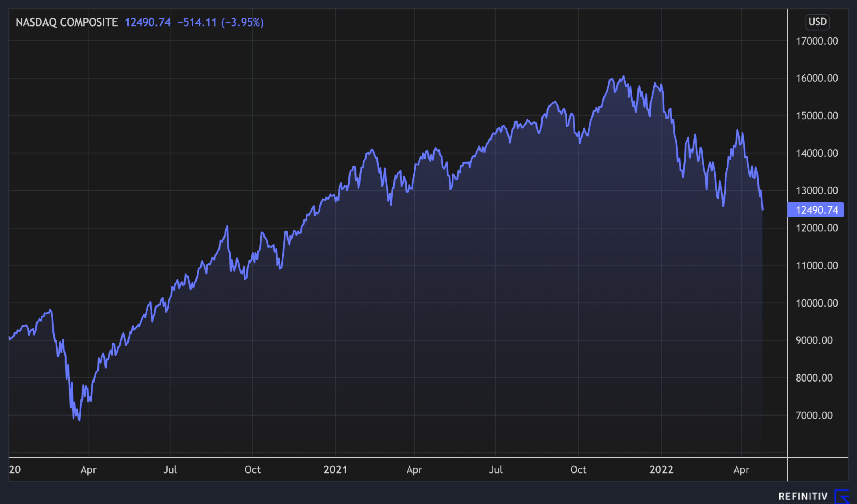Image resolution: width=857 pixels, height=504 pixels.
Task: Click the Apr label following 2021
Action: coord(414,470)
